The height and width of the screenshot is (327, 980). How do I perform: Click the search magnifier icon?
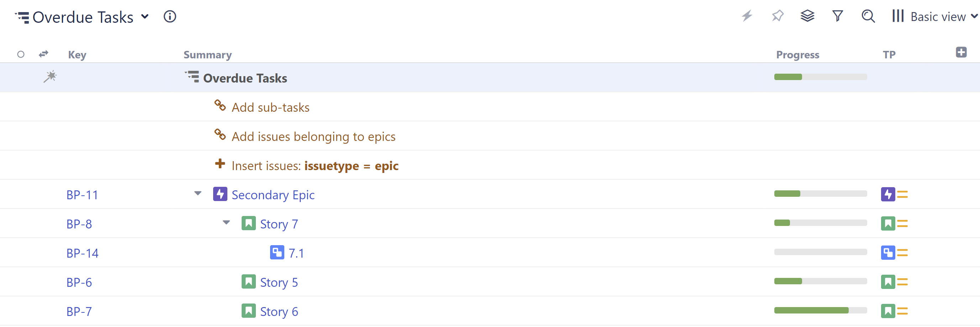(868, 16)
